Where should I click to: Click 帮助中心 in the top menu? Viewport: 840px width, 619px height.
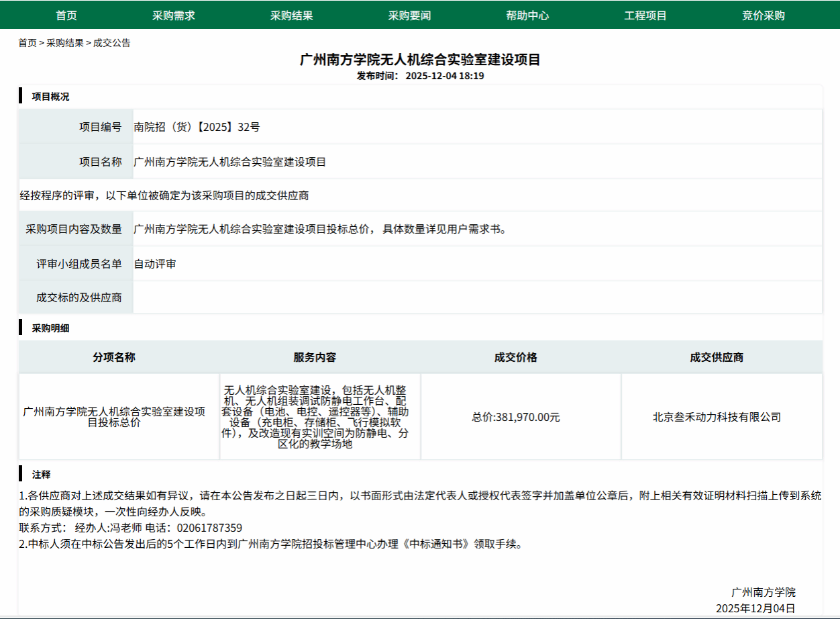point(527,15)
